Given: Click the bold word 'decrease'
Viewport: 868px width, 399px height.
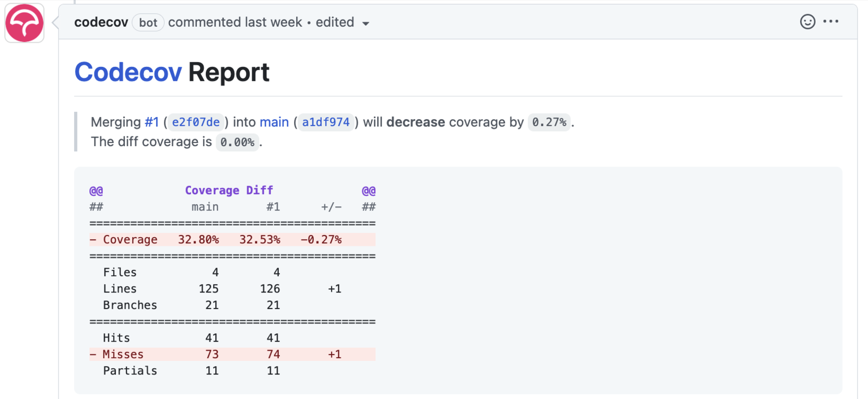Looking at the screenshot, I should (x=416, y=122).
